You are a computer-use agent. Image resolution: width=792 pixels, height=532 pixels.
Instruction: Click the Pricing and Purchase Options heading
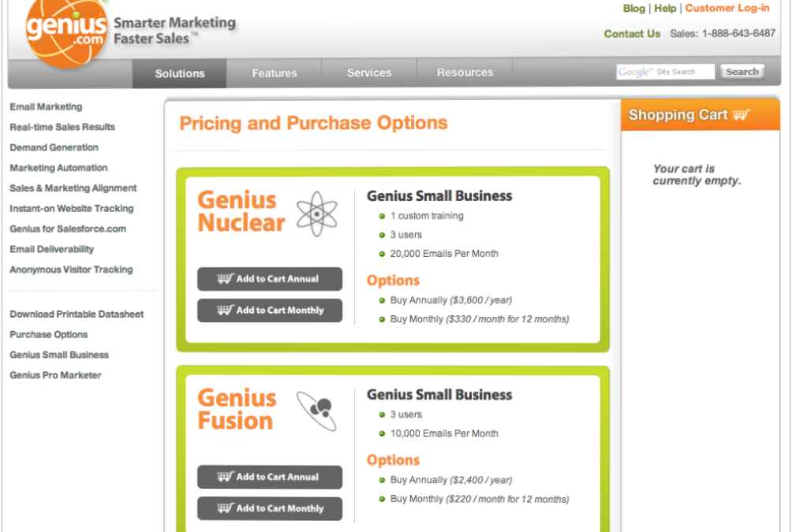[x=313, y=123]
